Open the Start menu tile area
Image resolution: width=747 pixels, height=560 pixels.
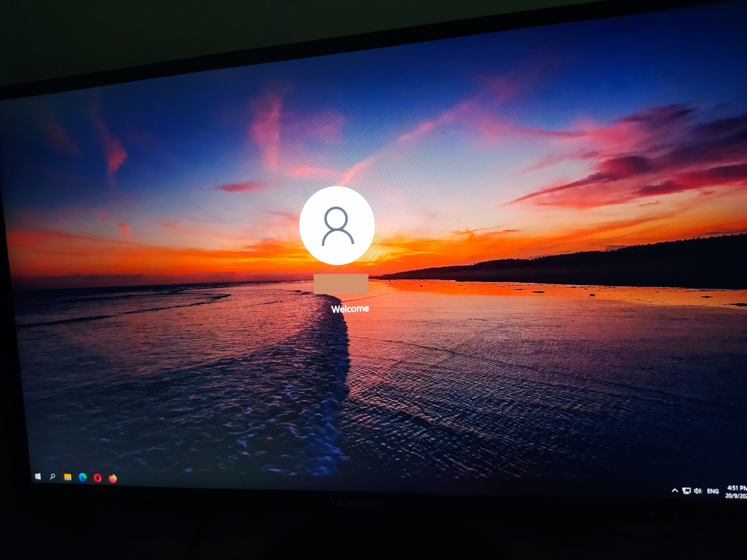pyautogui.click(x=37, y=476)
